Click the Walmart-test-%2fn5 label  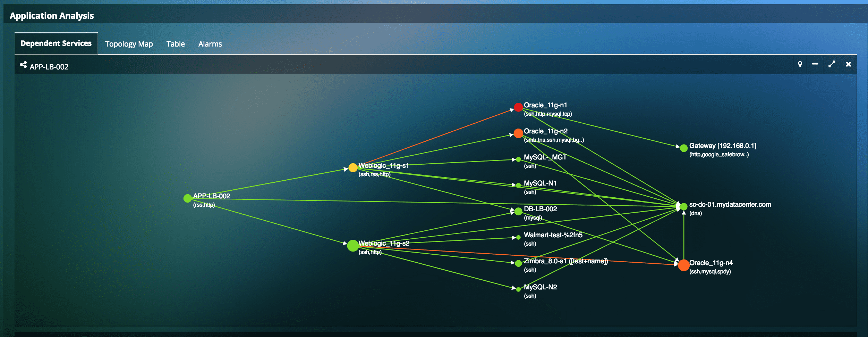click(x=553, y=235)
